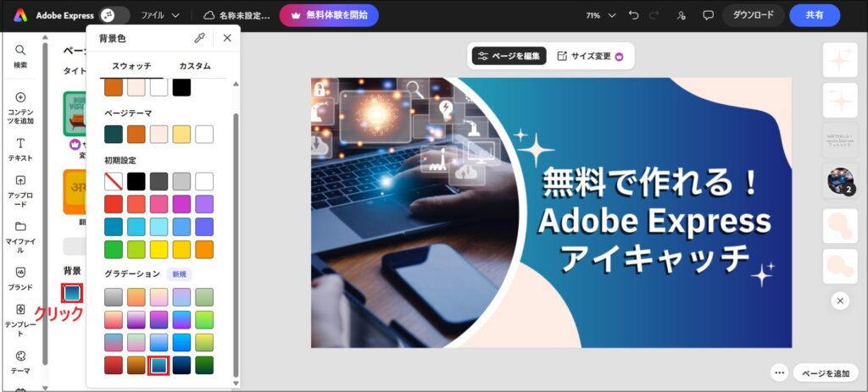
Task: Close the 背景色 panel
Action: point(227,38)
